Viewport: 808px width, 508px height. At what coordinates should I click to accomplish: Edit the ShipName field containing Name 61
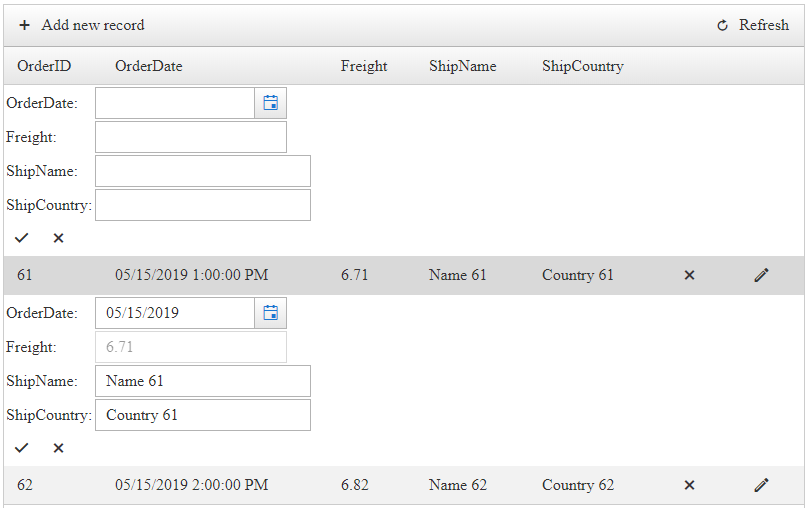(x=202, y=381)
